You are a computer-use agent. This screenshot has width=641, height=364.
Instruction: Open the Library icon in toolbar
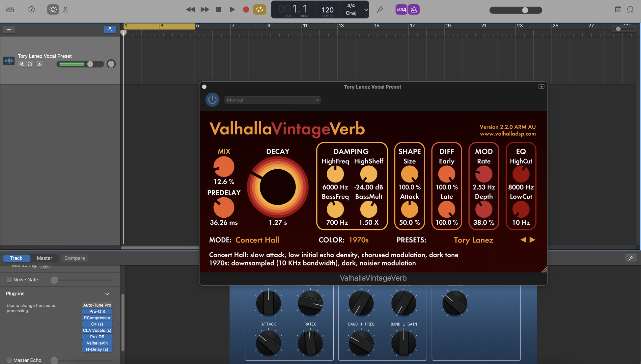pos(10,10)
